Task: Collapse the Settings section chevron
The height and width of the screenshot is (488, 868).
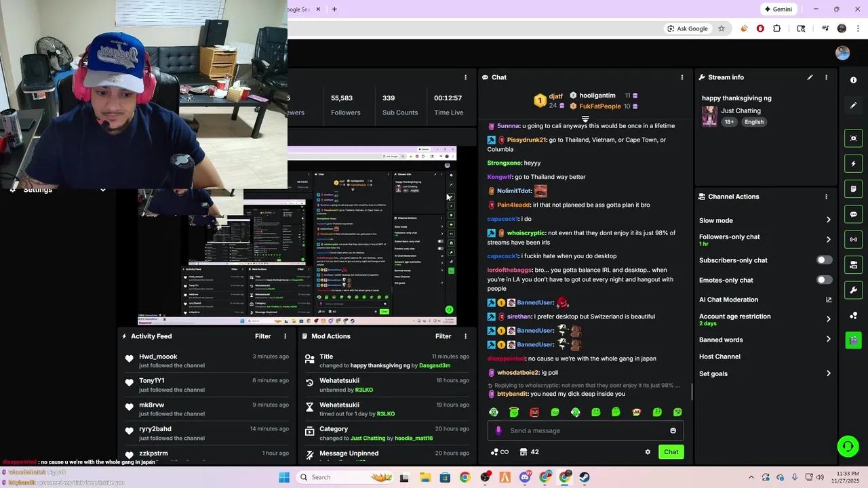Action: (x=102, y=190)
